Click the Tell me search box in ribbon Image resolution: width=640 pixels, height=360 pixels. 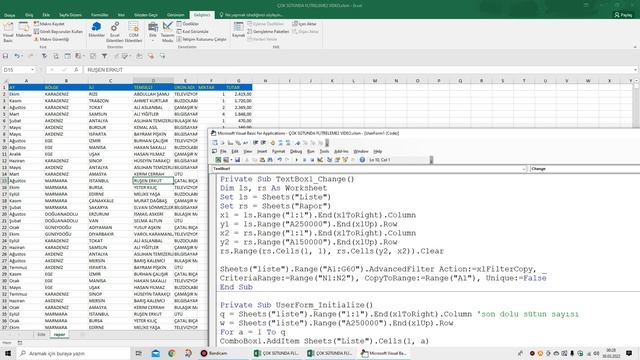252,15
